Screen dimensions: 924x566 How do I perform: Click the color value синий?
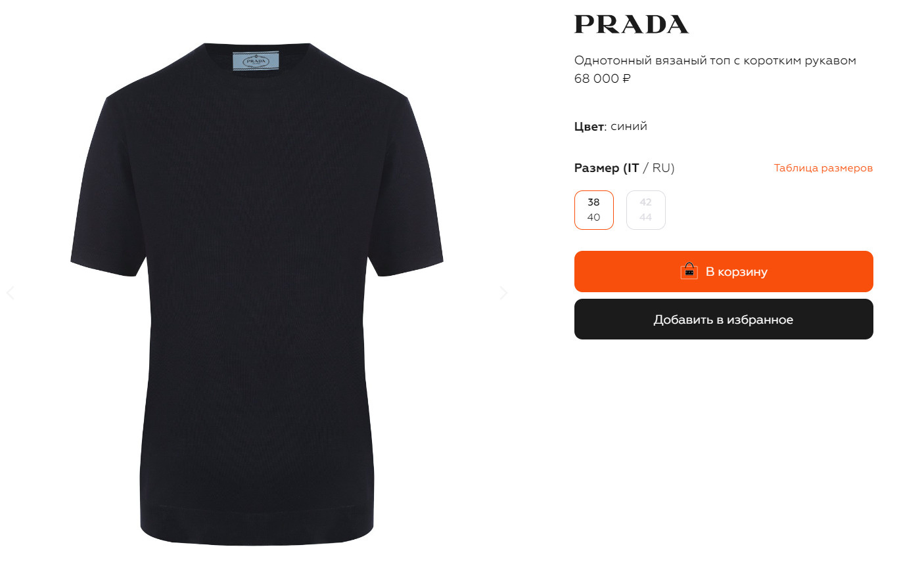[x=629, y=126]
